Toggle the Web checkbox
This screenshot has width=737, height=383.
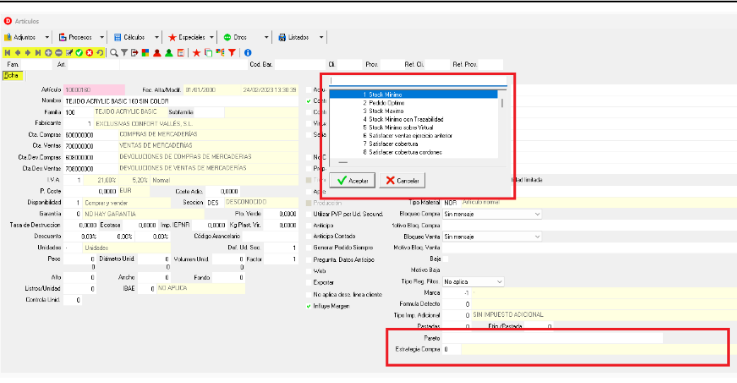click(309, 271)
